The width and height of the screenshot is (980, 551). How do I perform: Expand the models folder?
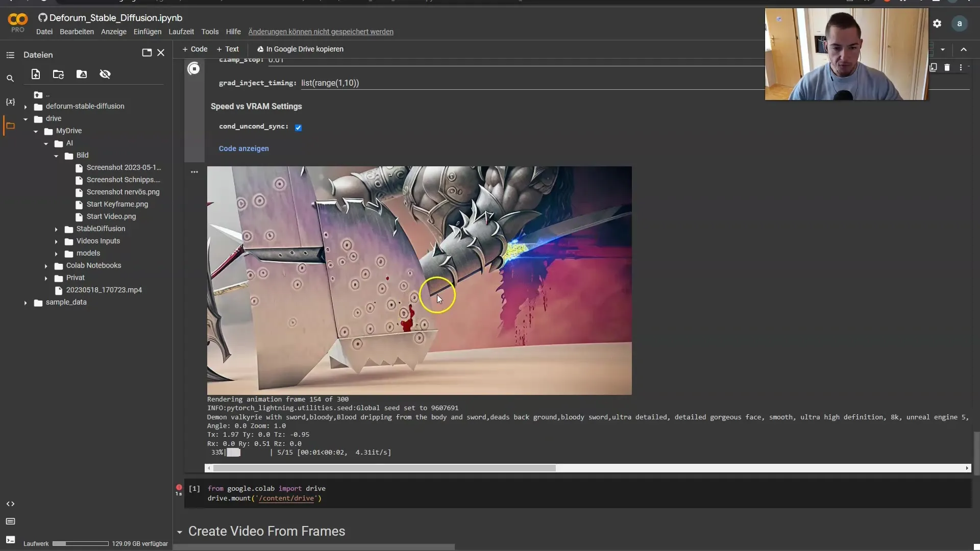(x=56, y=254)
